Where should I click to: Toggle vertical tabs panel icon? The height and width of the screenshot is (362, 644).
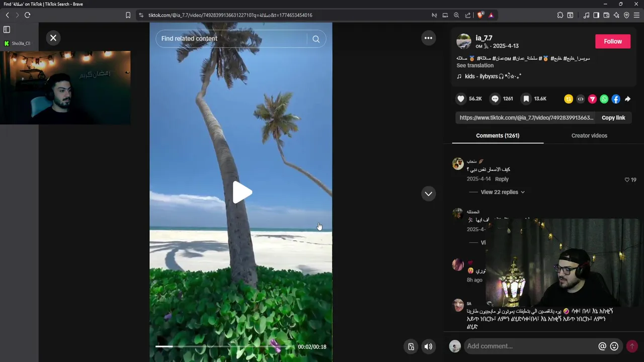coord(7,30)
